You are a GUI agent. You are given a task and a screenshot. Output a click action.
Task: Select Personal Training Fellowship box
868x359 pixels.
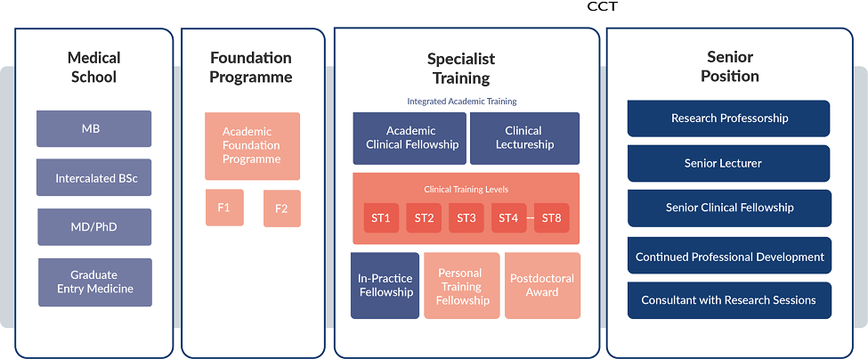[x=461, y=285]
